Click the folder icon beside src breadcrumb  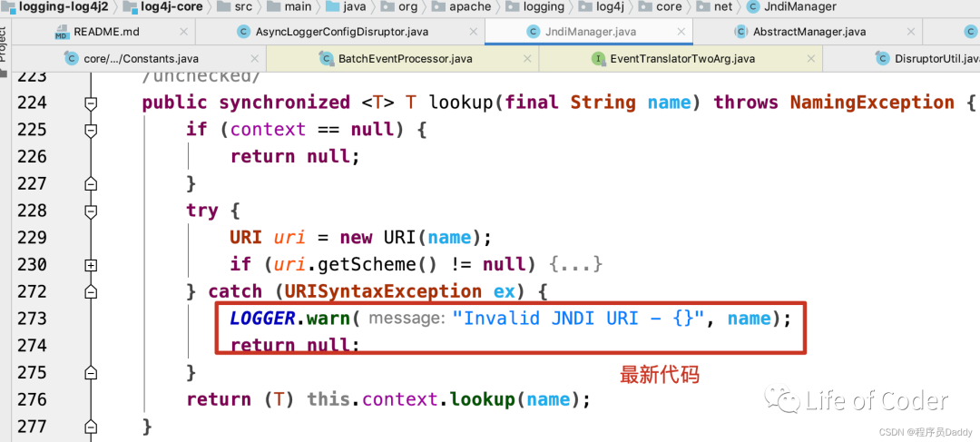tap(224, 7)
